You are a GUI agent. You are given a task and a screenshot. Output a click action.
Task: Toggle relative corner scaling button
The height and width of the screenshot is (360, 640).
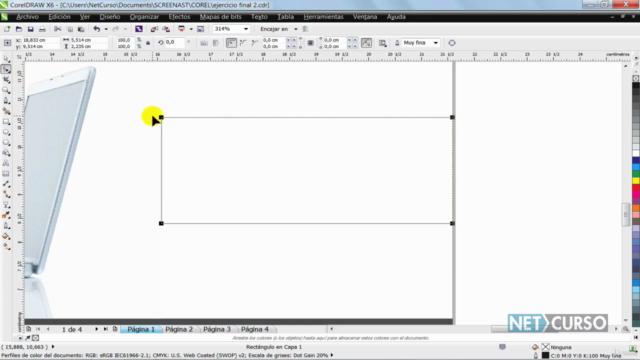click(x=367, y=43)
